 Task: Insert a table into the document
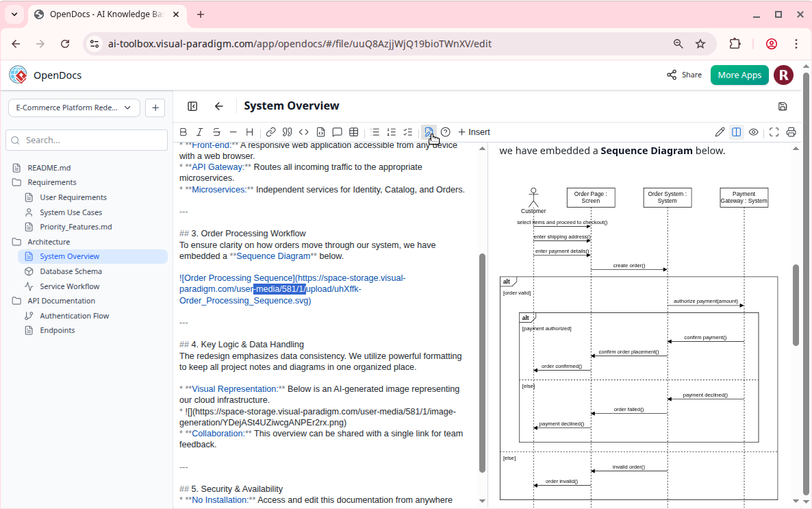point(353,132)
